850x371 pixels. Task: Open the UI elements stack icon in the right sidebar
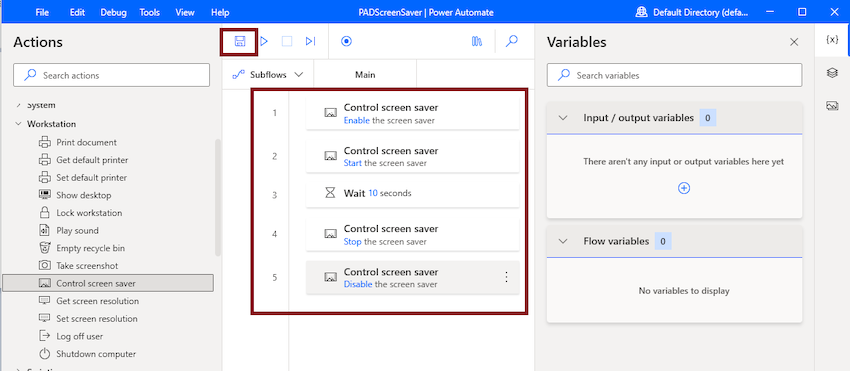[x=832, y=73]
